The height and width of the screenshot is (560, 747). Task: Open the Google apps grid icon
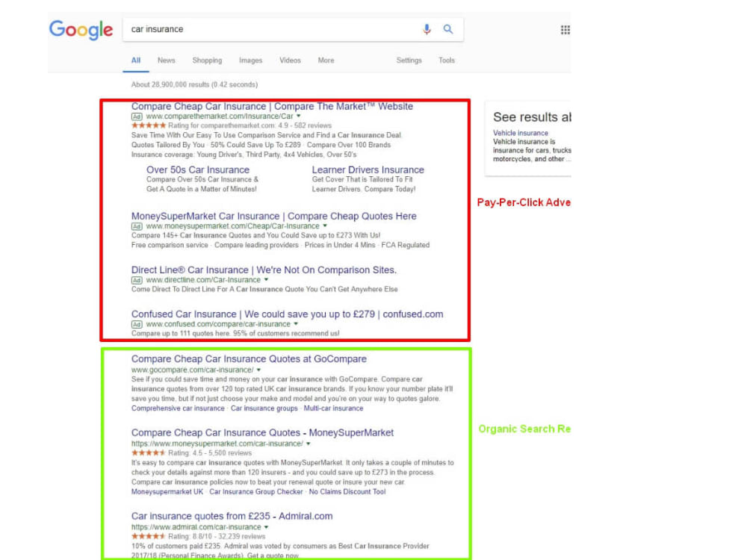[x=565, y=30]
